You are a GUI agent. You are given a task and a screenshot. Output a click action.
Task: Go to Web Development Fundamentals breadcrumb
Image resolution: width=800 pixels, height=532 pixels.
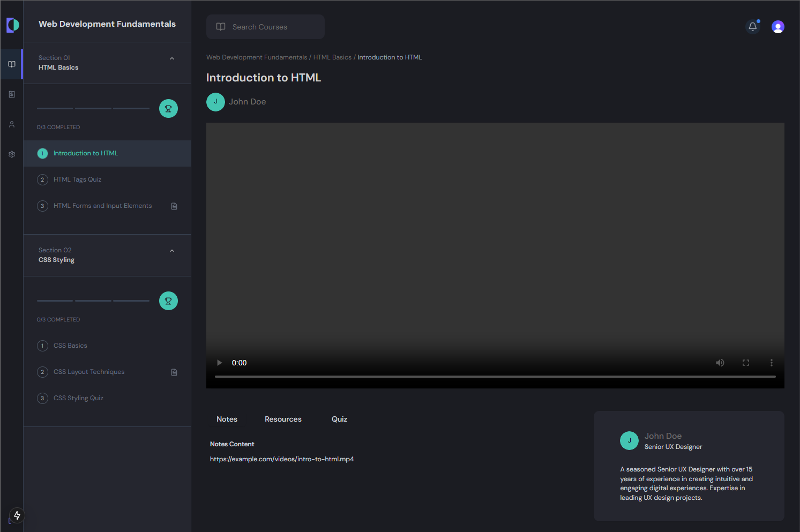pyautogui.click(x=257, y=57)
